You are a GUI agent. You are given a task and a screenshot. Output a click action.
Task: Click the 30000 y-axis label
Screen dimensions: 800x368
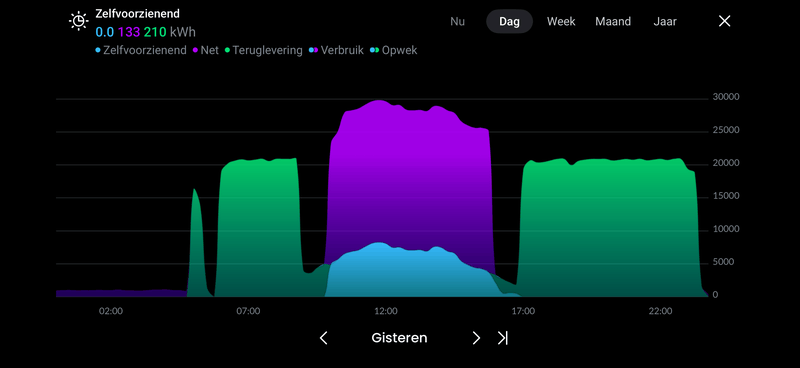click(726, 97)
